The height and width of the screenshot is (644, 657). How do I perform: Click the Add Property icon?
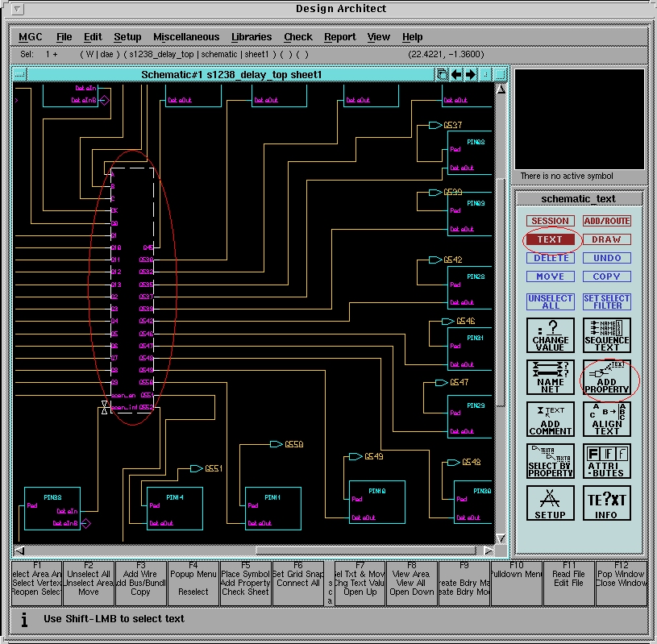tap(606, 377)
